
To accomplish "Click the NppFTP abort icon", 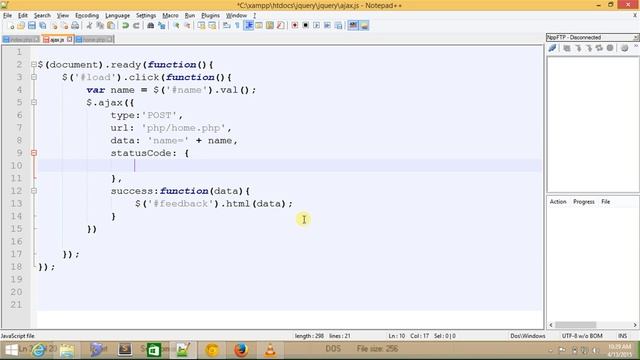I will point(610,48).
